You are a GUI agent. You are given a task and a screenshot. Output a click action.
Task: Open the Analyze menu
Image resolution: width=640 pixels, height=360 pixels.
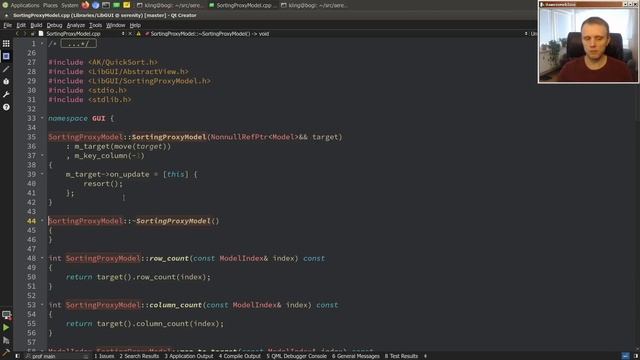click(76, 25)
